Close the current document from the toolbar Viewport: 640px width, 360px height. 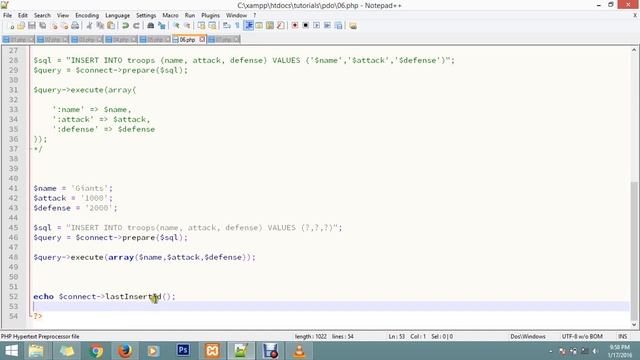(x=54, y=26)
